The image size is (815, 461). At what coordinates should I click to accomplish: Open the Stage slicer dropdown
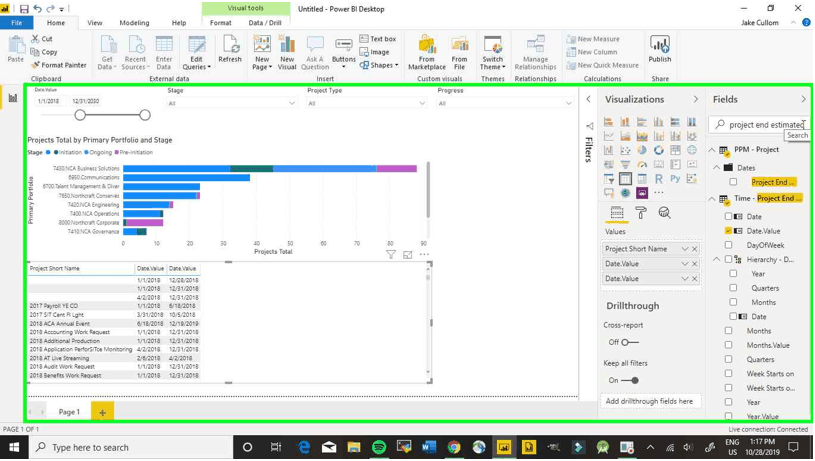tap(292, 103)
